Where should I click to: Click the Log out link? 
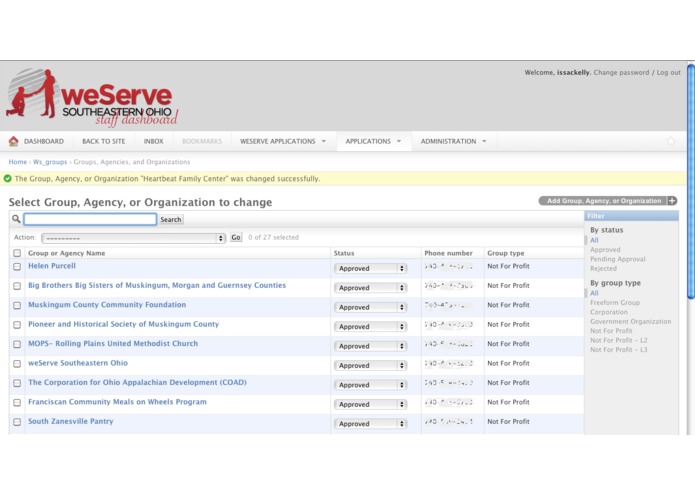(668, 72)
